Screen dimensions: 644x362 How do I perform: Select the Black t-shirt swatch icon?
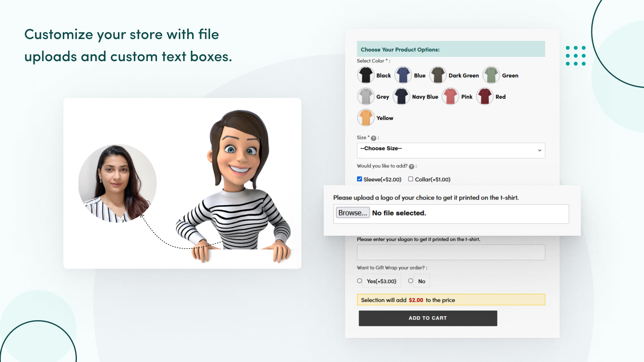tap(365, 75)
